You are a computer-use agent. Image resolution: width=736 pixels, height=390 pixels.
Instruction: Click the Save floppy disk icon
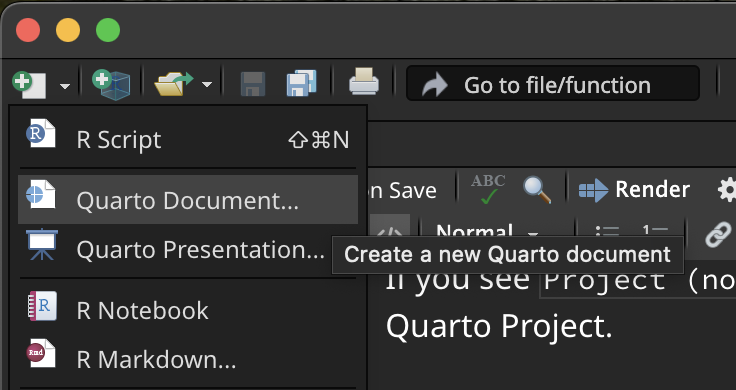point(253,84)
